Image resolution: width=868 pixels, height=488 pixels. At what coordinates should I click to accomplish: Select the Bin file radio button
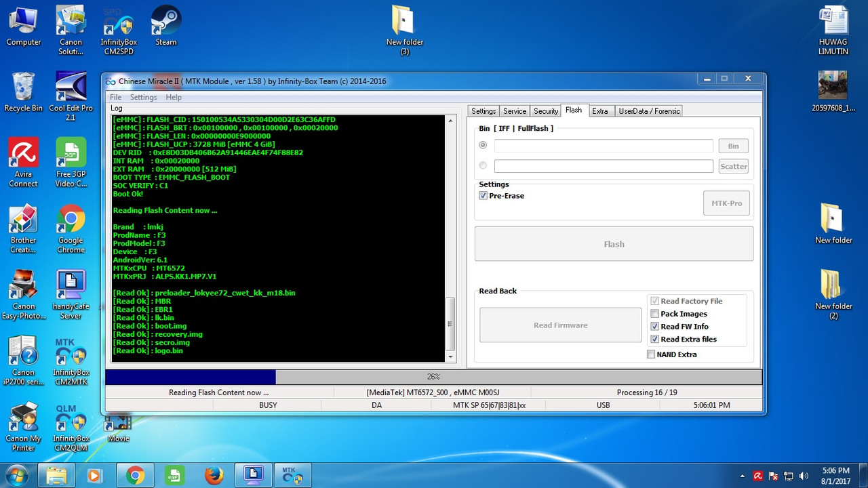[483, 145]
